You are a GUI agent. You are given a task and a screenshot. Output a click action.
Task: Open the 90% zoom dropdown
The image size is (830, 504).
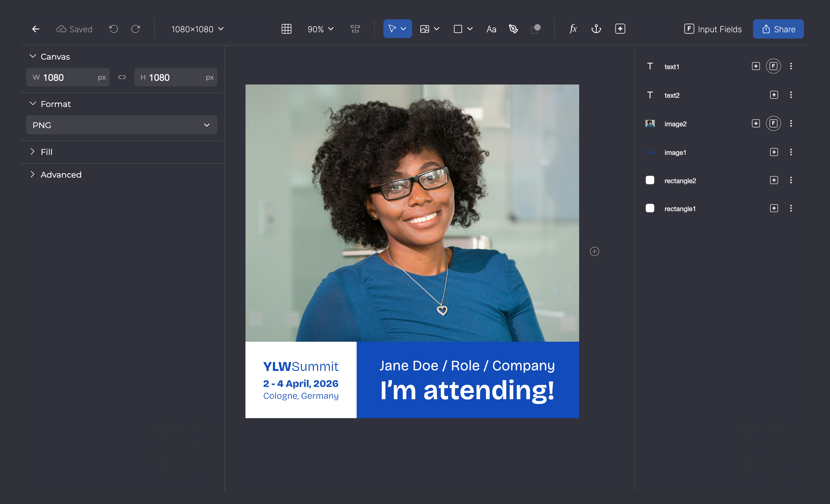click(x=320, y=29)
